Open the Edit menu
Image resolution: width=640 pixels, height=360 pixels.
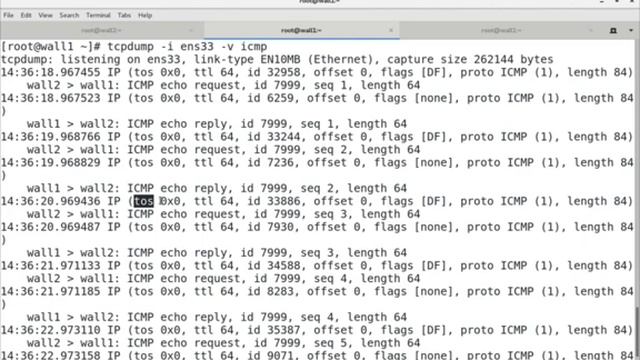point(26,15)
